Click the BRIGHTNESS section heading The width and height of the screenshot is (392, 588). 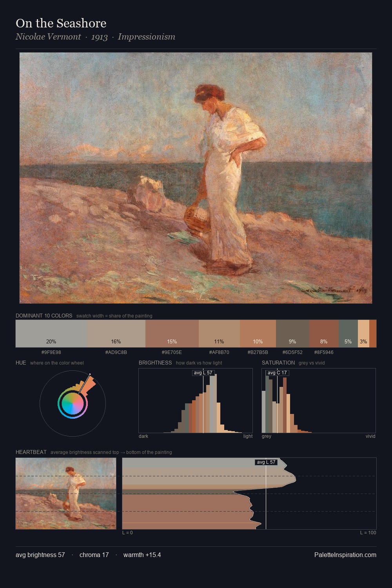click(155, 363)
